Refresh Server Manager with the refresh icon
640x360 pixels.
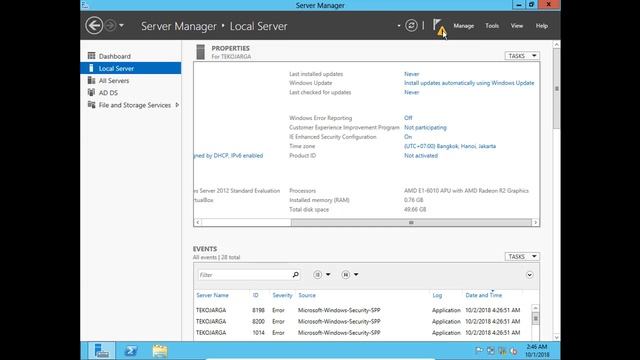(411, 26)
